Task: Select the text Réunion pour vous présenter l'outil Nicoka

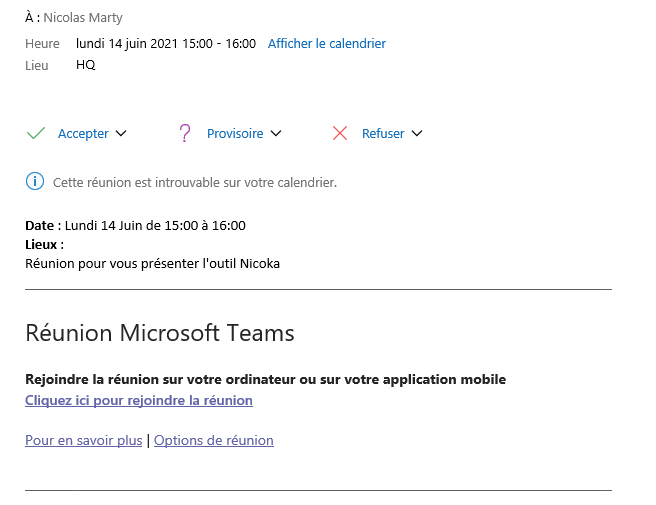Action: pos(152,264)
